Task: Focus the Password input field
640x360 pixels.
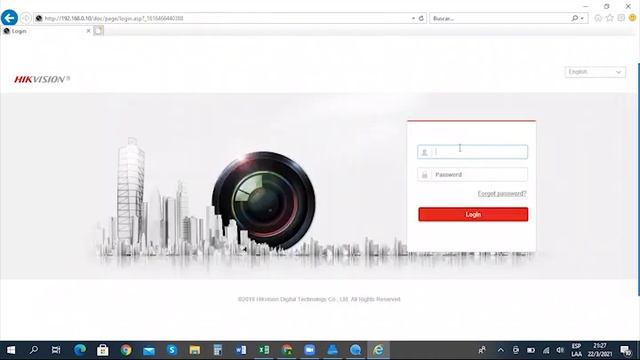Action: (x=473, y=175)
